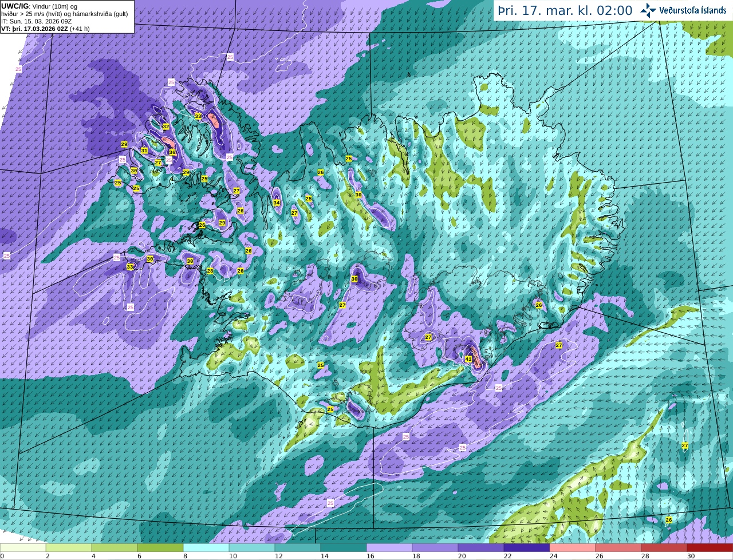Click the date heading Þri. 17. mar. kl. 02:00
733x560 pixels.
[x=565, y=11]
